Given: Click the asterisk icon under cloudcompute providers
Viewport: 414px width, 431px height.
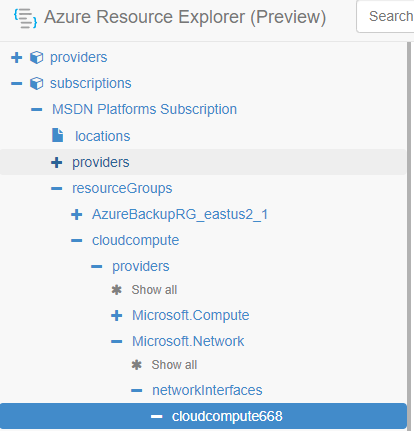Looking at the screenshot, I should pyautogui.click(x=117, y=290).
